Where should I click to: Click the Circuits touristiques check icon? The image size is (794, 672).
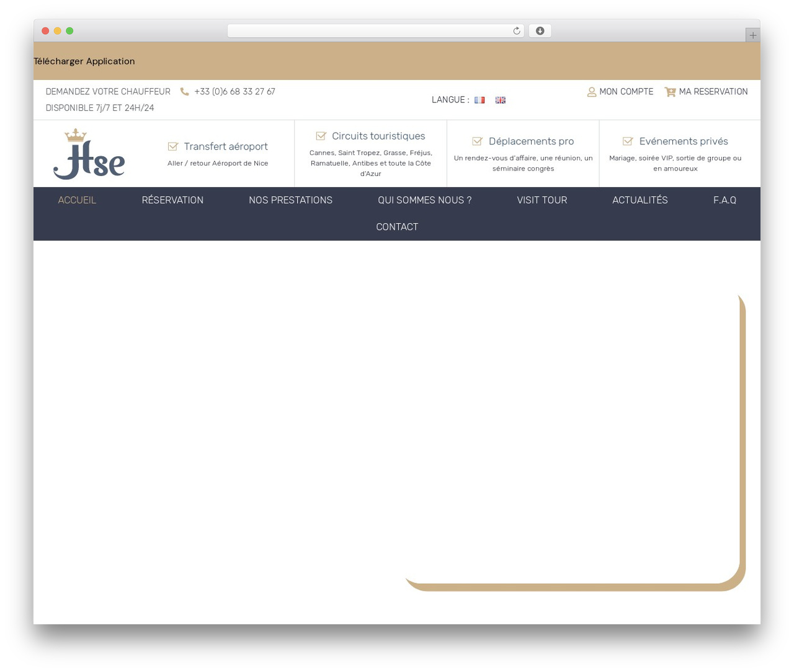coord(321,136)
